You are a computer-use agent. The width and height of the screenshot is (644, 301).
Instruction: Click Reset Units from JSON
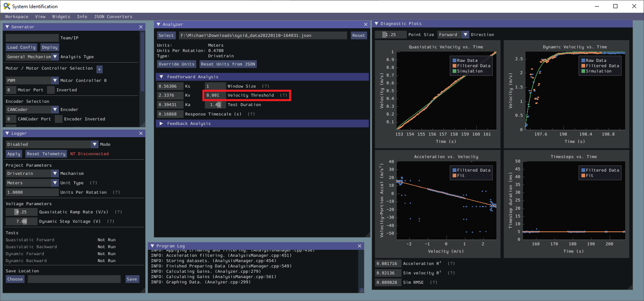click(228, 64)
